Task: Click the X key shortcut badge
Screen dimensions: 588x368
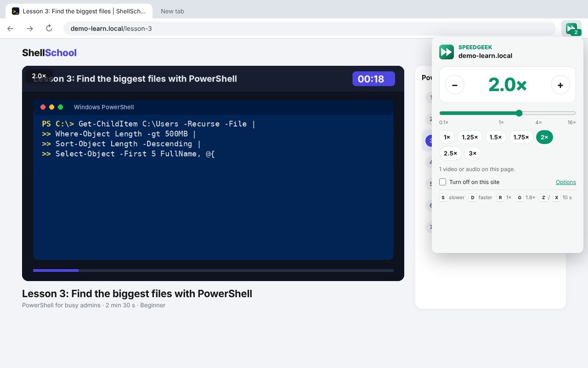Action: coord(556,197)
